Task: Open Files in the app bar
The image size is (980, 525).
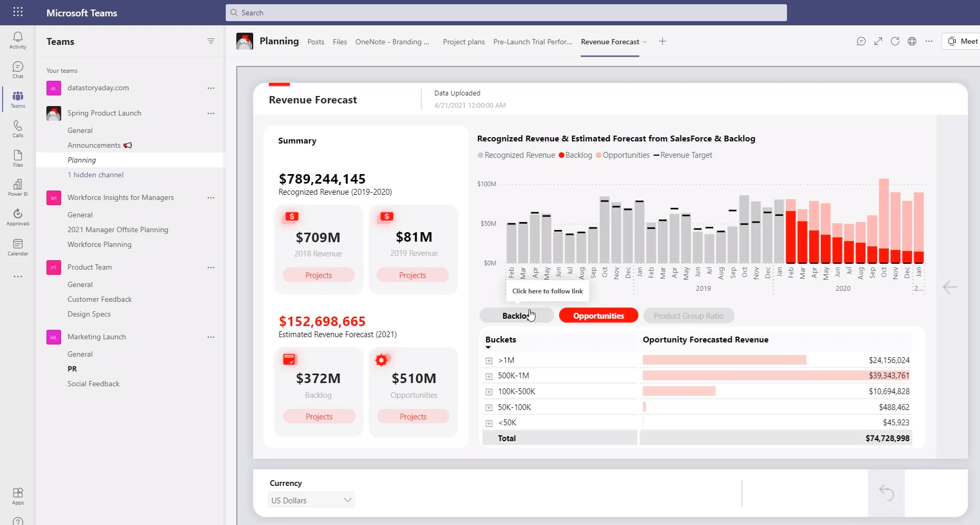Action: click(x=18, y=158)
